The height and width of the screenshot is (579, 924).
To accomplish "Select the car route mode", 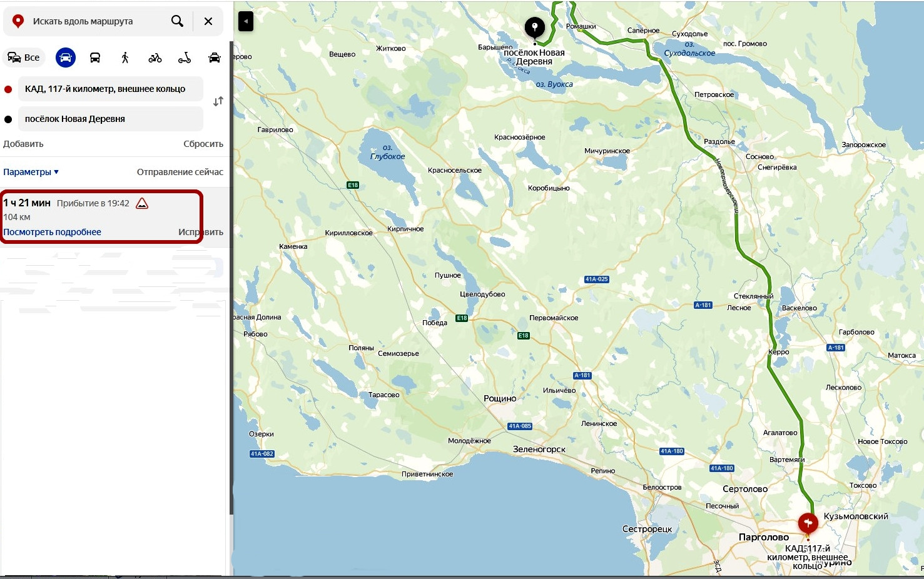I will tap(66, 58).
